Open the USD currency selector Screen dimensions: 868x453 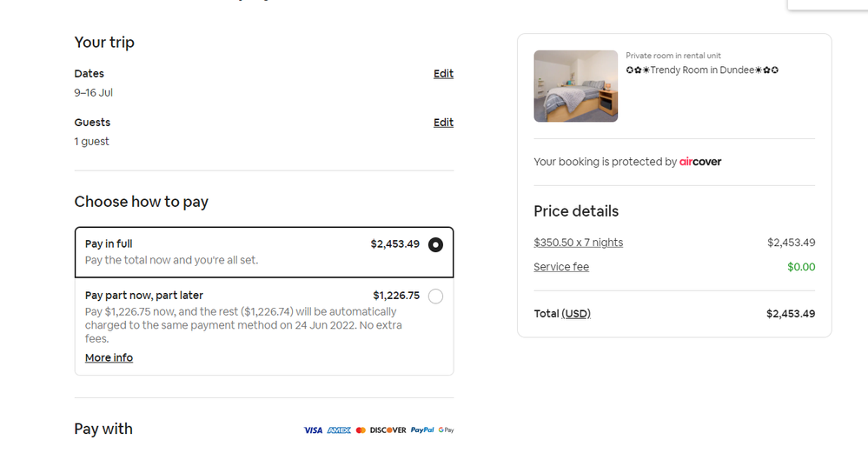click(576, 314)
